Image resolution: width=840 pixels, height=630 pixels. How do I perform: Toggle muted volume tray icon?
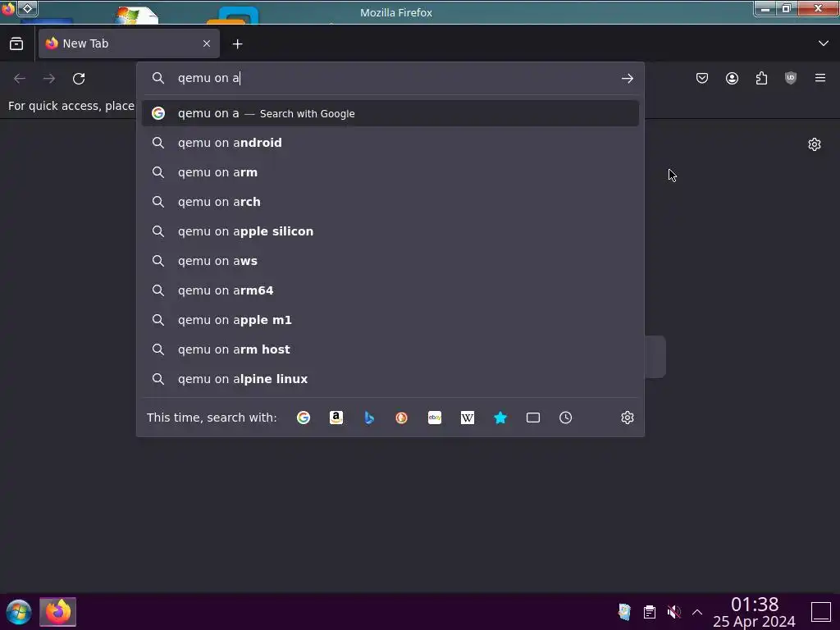pos(674,612)
